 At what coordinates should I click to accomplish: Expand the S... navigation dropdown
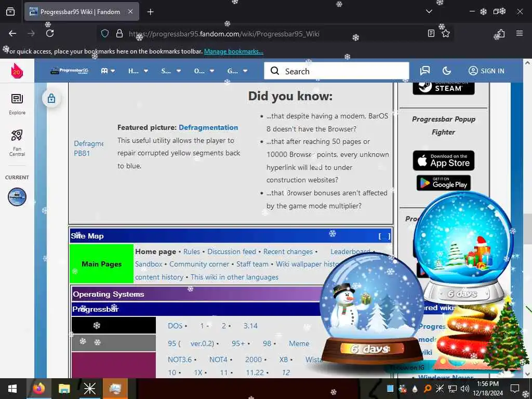pyautogui.click(x=171, y=71)
